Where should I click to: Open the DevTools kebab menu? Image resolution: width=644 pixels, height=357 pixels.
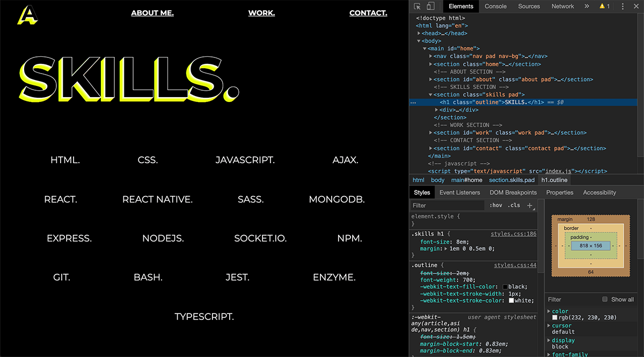click(623, 6)
